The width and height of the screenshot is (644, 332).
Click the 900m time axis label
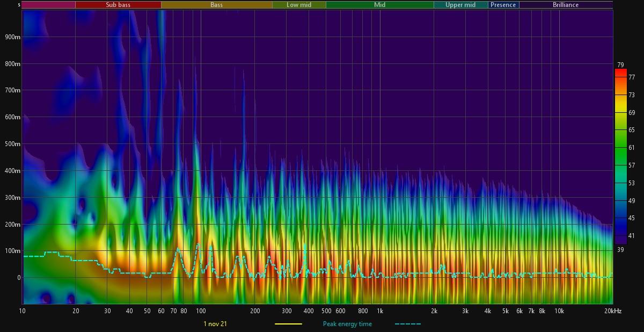(x=13, y=37)
